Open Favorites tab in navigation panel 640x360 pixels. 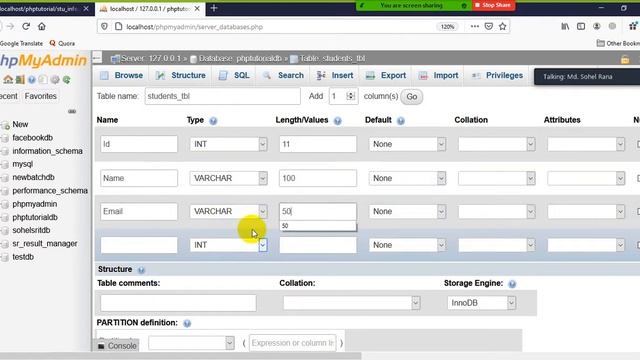tap(40, 96)
